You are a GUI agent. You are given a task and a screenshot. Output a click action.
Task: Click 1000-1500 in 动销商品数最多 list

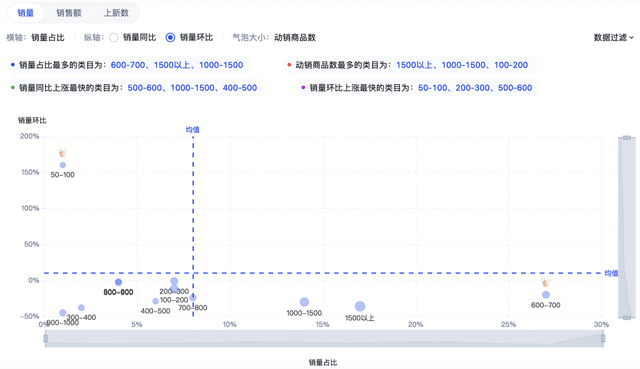(x=463, y=65)
